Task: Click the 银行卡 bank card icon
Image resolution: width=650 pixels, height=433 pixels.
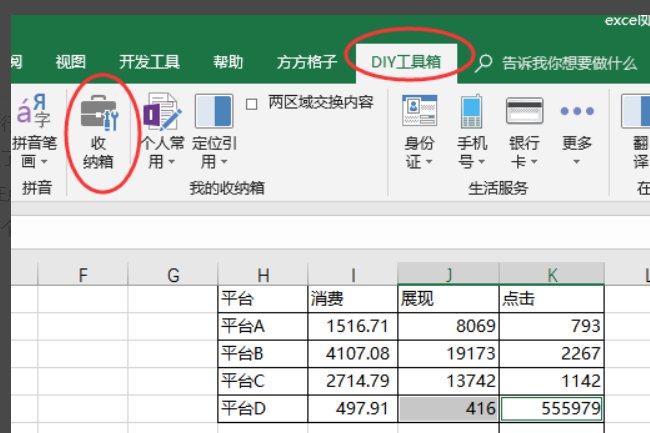Action: click(524, 111)
